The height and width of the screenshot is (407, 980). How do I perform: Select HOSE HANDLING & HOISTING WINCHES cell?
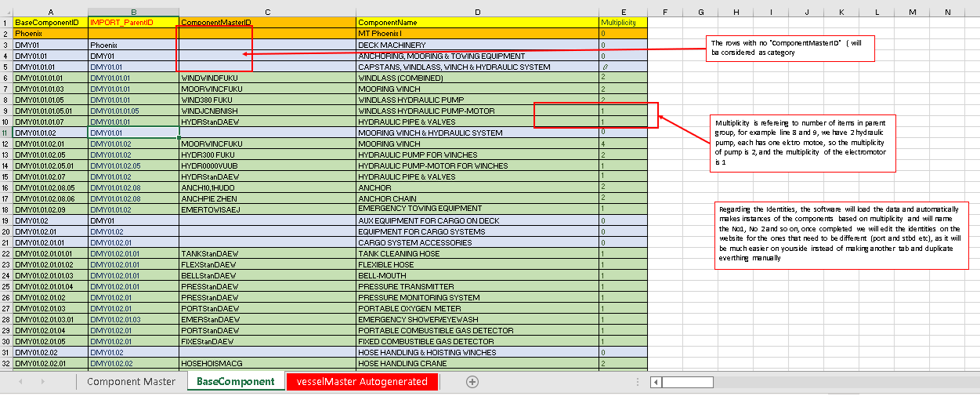(477, 352)
